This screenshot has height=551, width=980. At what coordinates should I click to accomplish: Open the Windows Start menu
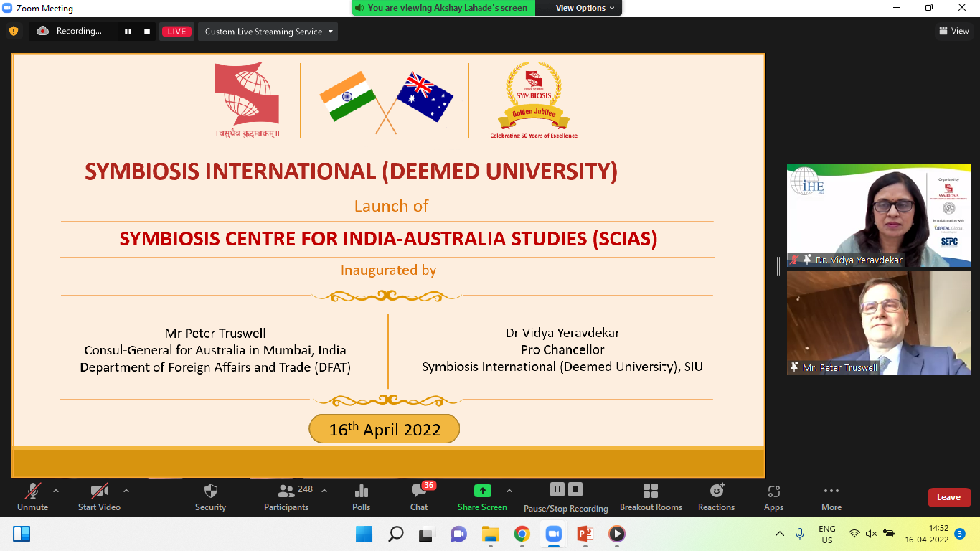(364, 534)
